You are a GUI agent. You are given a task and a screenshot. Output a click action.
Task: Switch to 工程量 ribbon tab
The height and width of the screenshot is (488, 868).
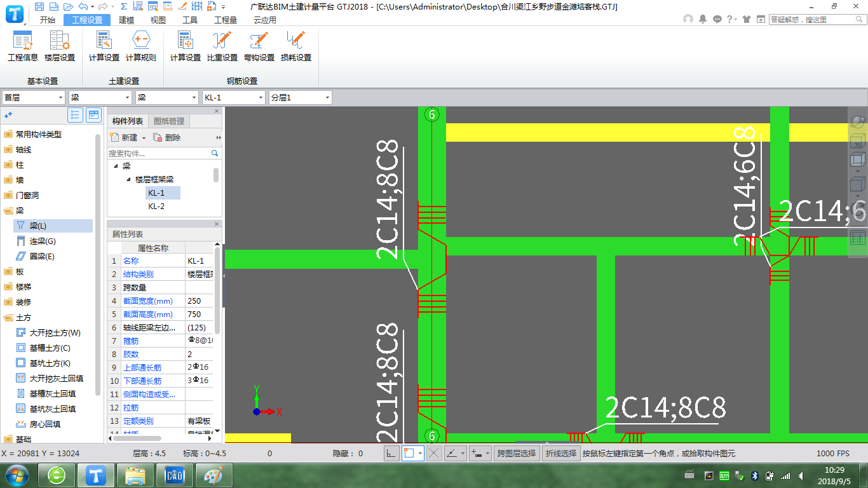[226, 20]
